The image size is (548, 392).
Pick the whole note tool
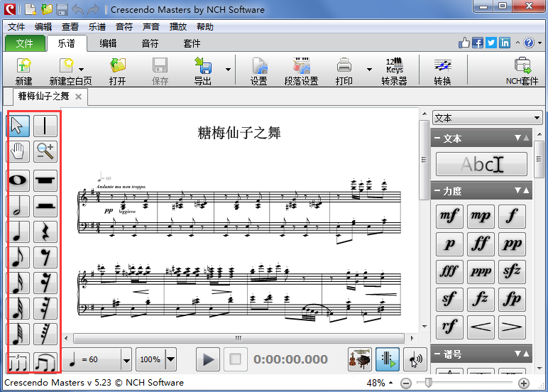coord(18,180)
